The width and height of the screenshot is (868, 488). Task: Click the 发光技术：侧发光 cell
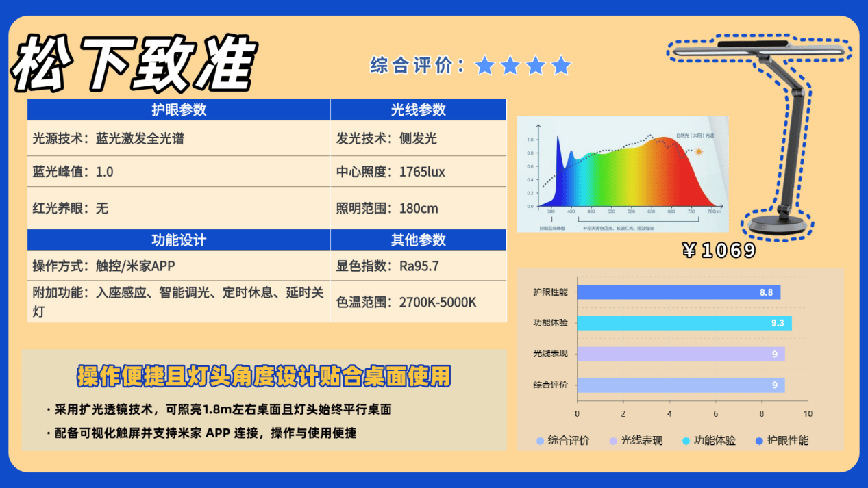418,138
